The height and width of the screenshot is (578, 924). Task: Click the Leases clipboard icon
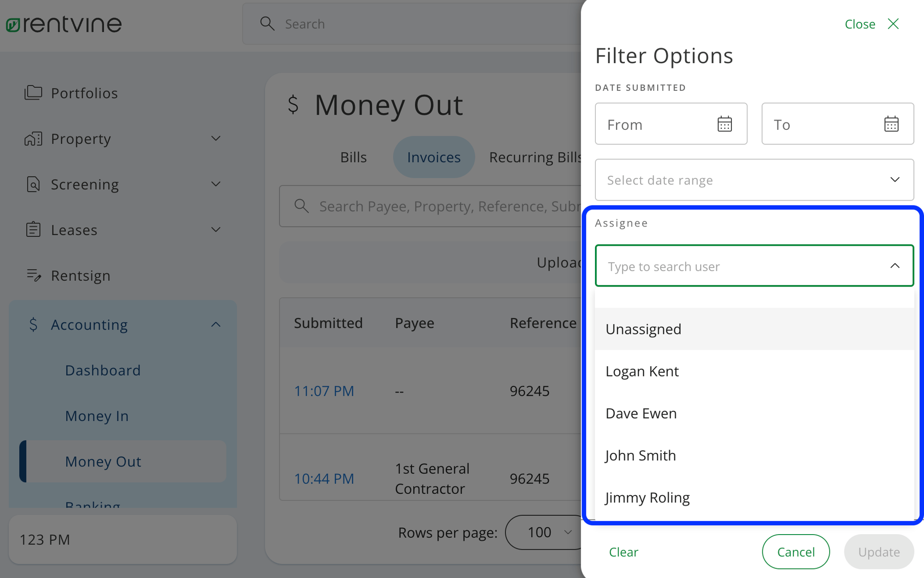click(x=33, y=230)
